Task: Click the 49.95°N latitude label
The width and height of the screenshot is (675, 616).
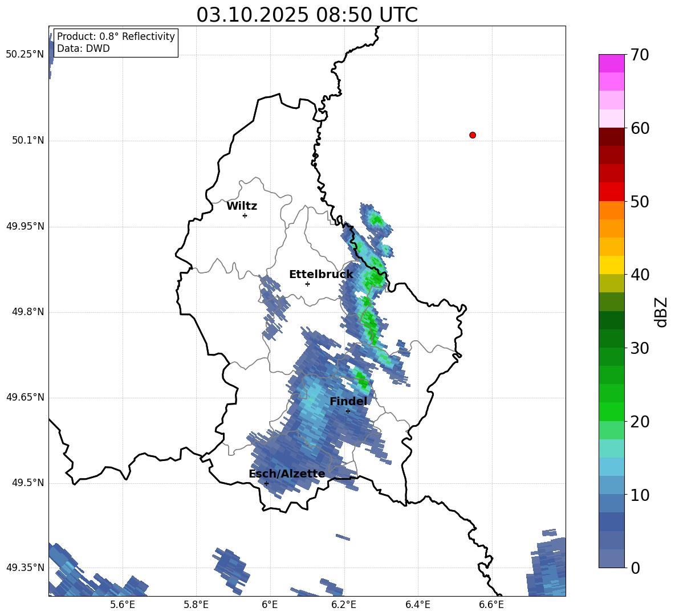Action: [25, 226]
